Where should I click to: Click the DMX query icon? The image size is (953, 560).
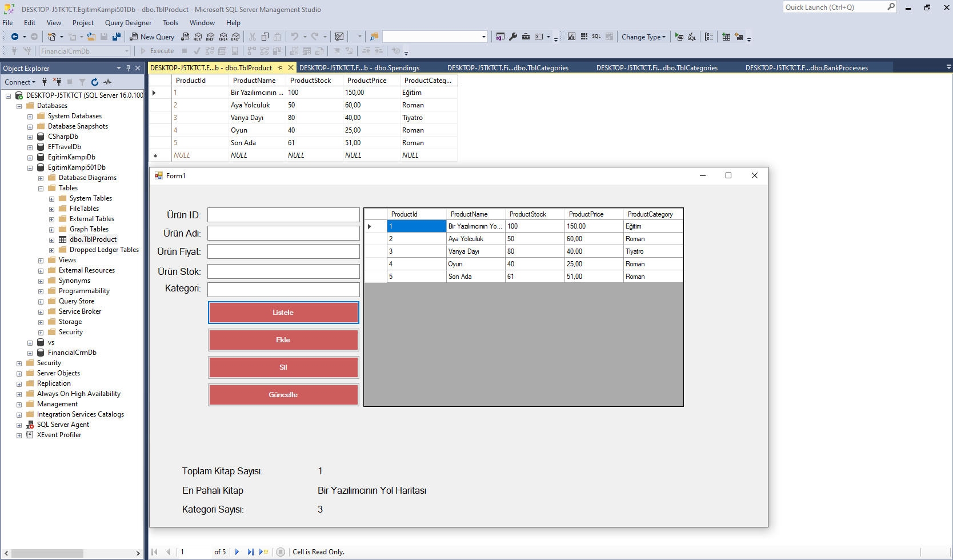point(210,37)
